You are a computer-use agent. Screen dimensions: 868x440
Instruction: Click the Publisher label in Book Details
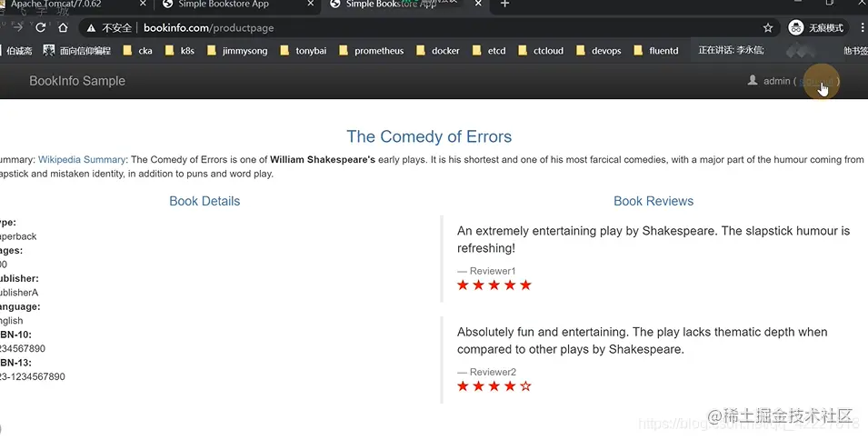(x=19, y=278)
